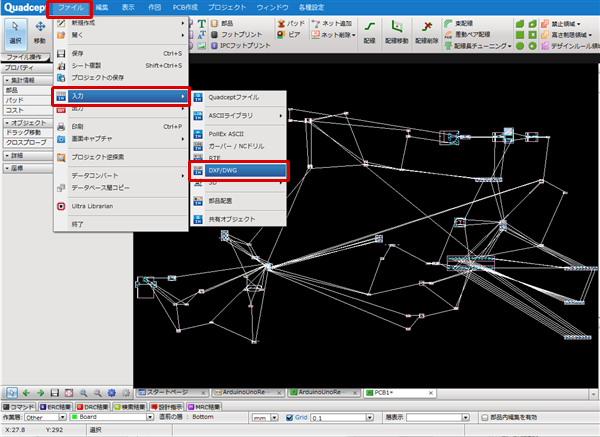Select the 移動 (Move) tool
The width and height of the screenshot is (600, 437).
tap(39, 33)
